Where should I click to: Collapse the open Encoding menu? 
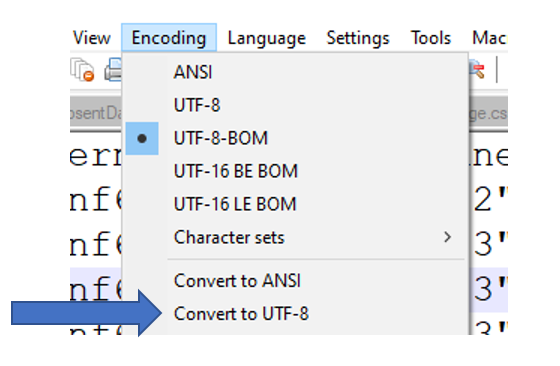pos(169,38)
